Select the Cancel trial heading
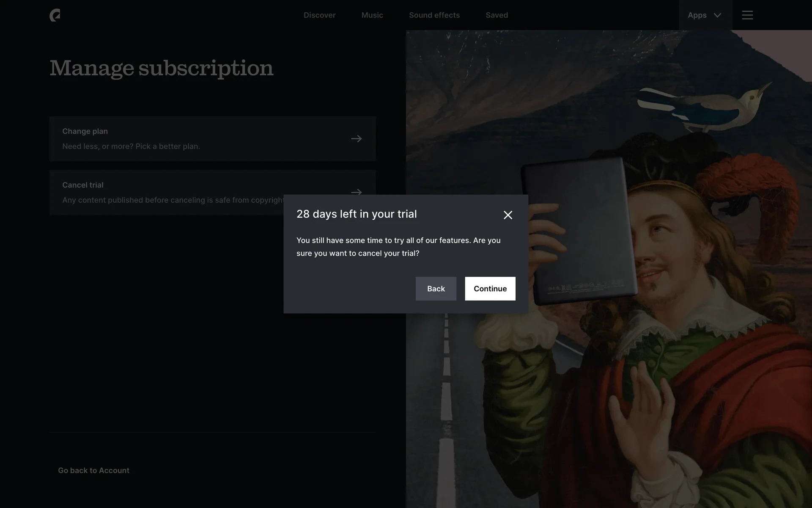The image size is (812, 508). coord(83,185)
